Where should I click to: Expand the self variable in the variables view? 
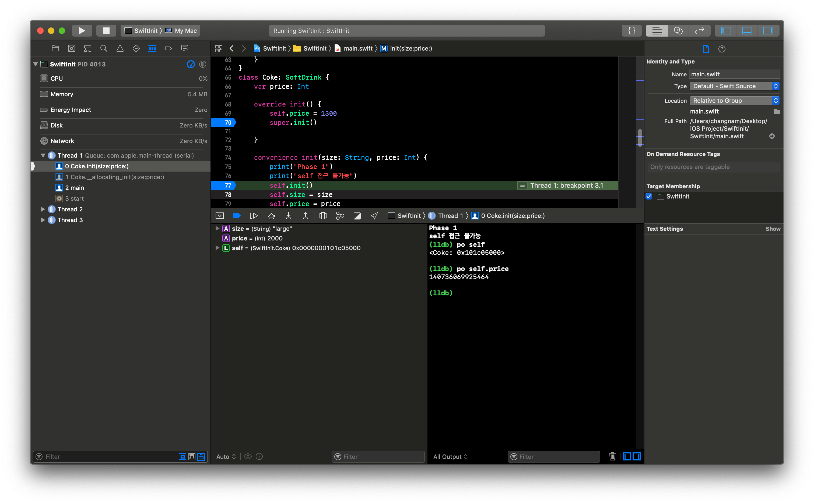[217, 248]
